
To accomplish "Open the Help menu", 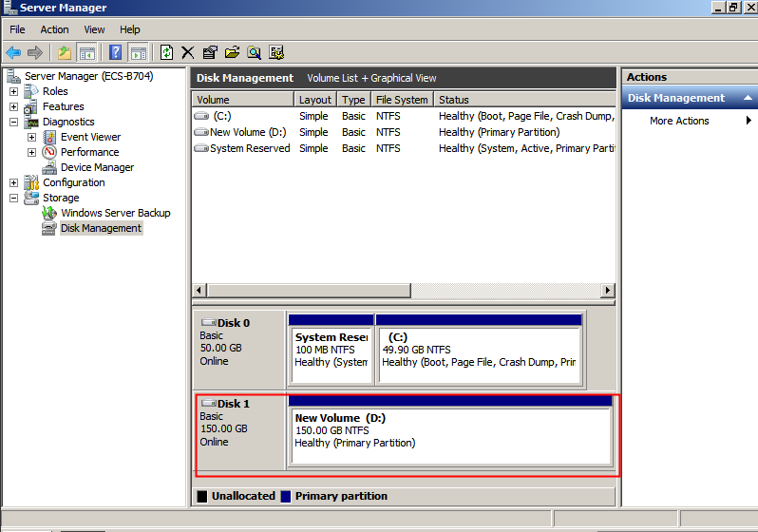I will [130, 29].
